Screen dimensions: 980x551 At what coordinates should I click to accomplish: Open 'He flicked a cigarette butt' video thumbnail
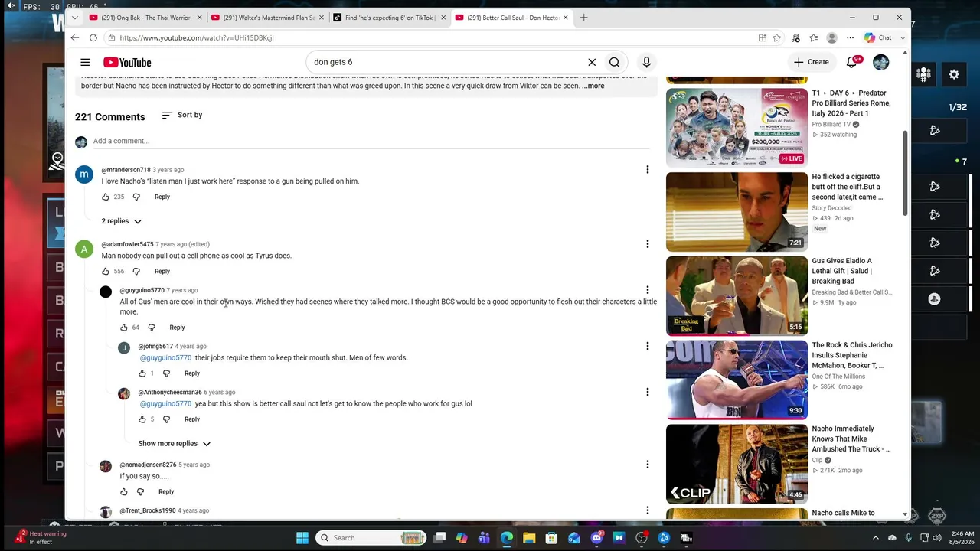[737, 212]
